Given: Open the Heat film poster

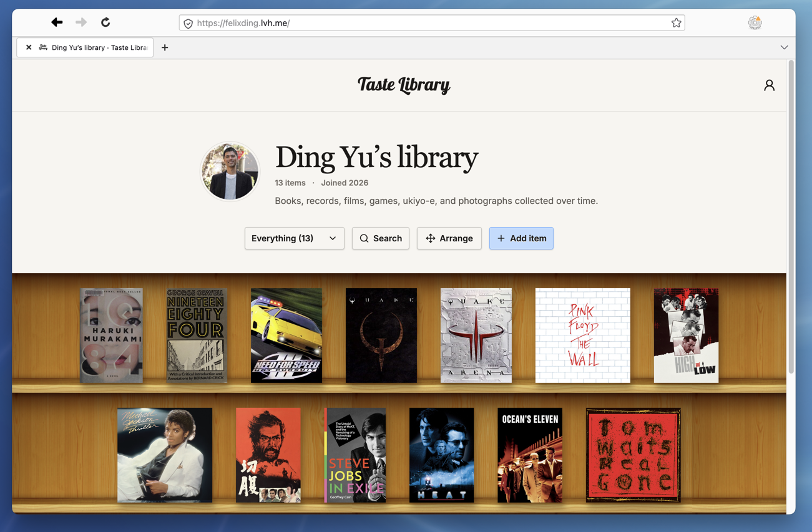Looking at the screenshot, I should click(442, 455).
